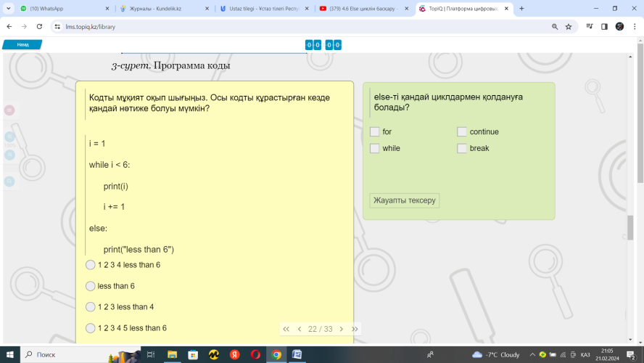Close the YouTube tab

[407, 8]
